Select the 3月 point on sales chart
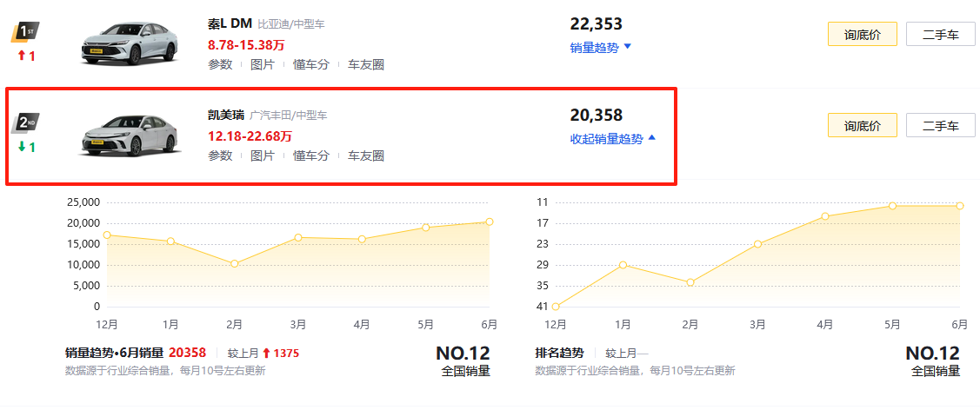The width and height of the screenshot is (980, 410). tap(298, 237)
